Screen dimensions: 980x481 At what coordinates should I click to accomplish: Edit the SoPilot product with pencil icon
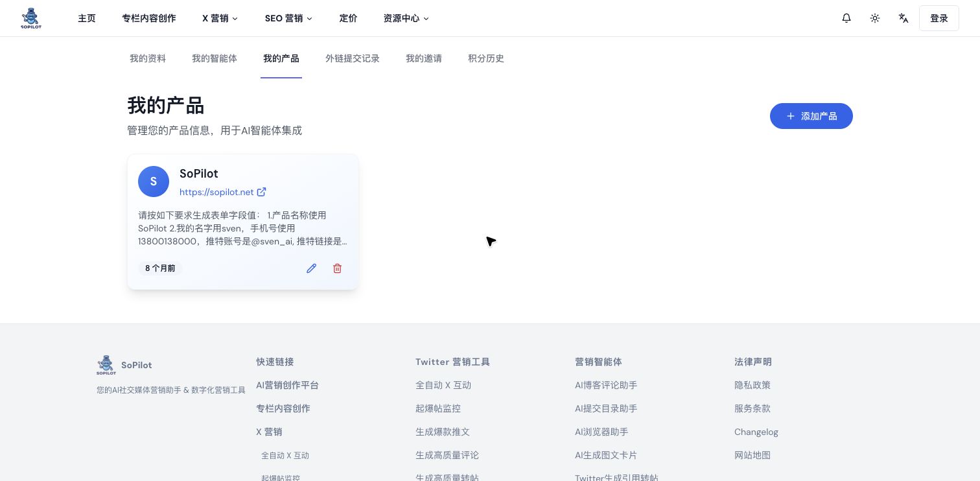click(311, 268)
